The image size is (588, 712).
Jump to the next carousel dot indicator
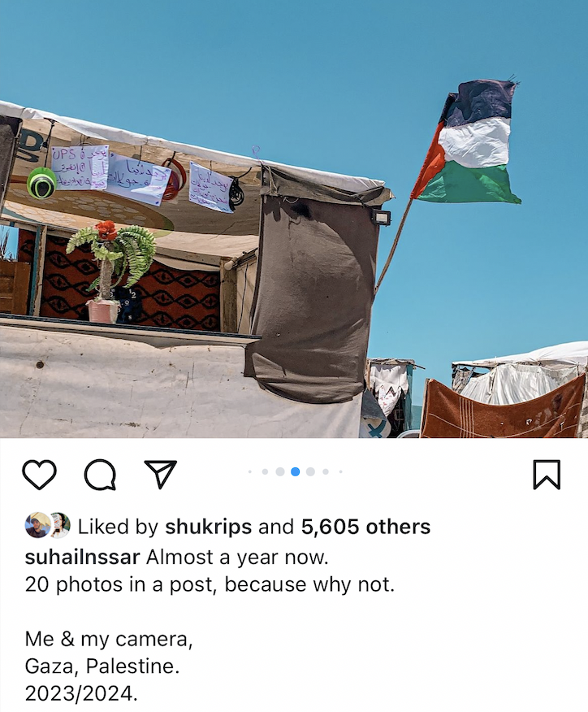click(x=311, y=471)
